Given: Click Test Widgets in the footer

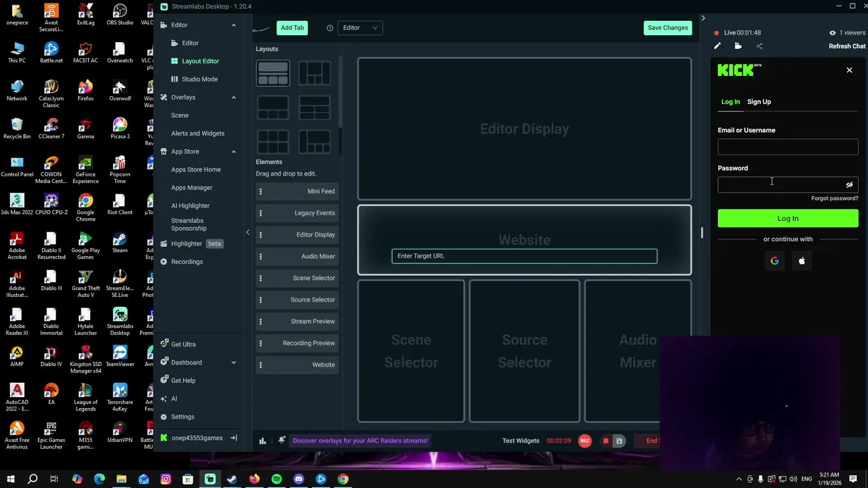Looking at the screenshot, I should [x=521, y=441].
